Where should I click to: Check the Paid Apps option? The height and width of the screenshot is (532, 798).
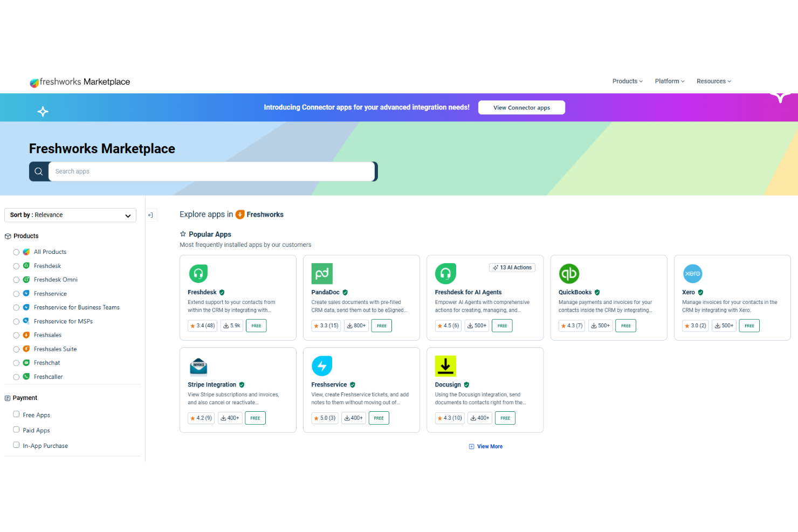click(16, 430)
